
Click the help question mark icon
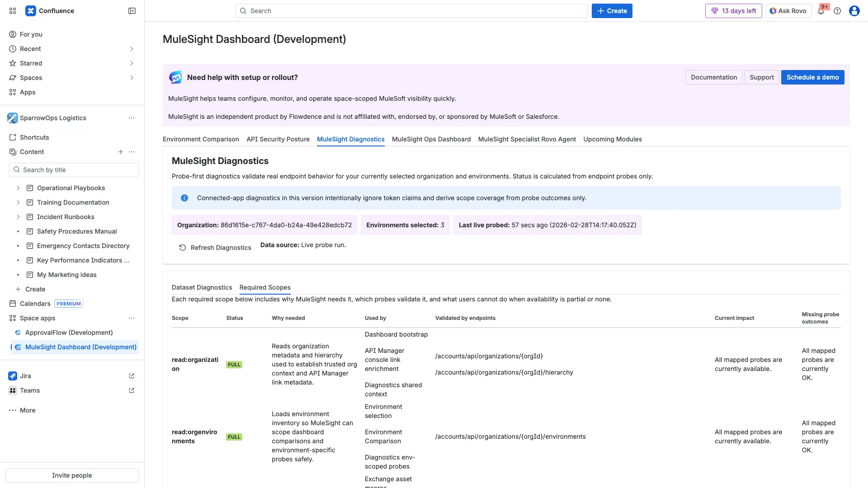click(837, 11)
